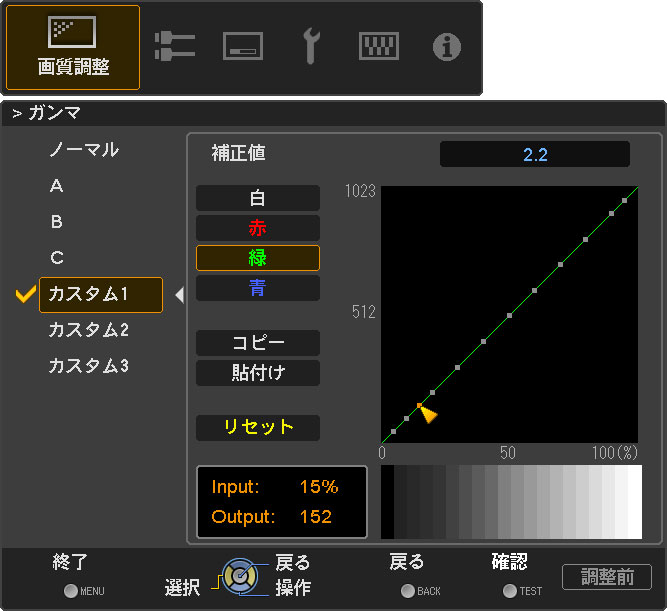Open the information menu icon
Screen dimensions: 667x611
pyautogui.click(x=446, y=46)
